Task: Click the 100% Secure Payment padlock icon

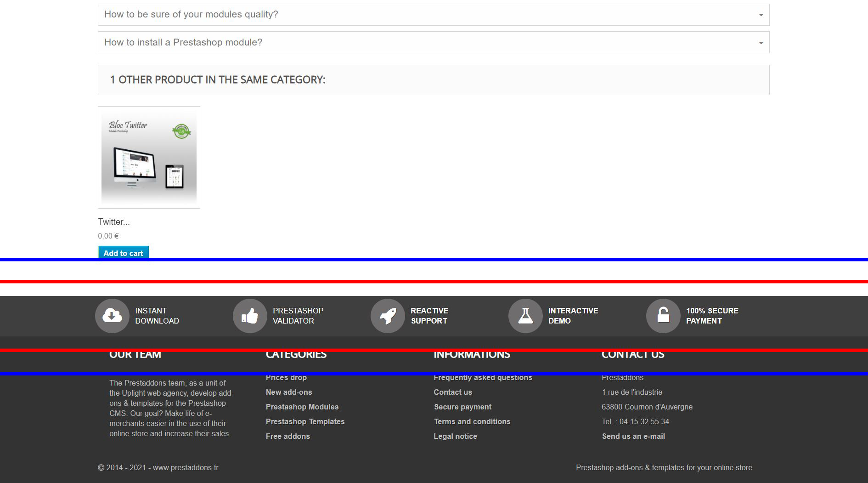Action: [663, 316]
